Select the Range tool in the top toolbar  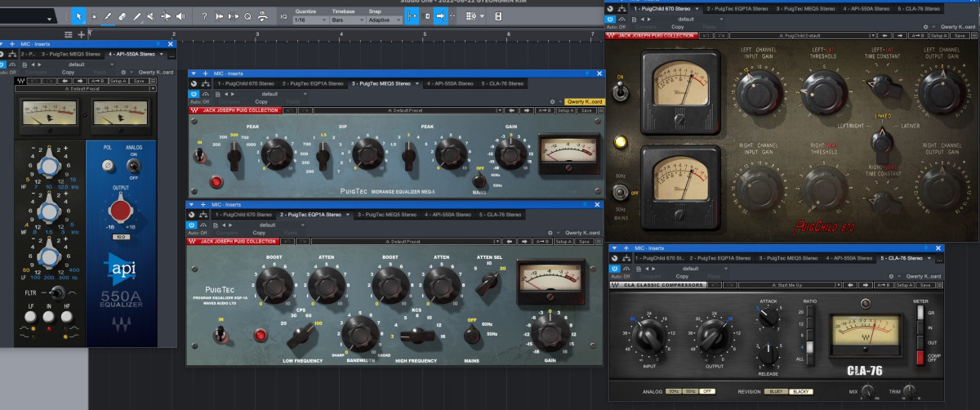click(93, 16)
